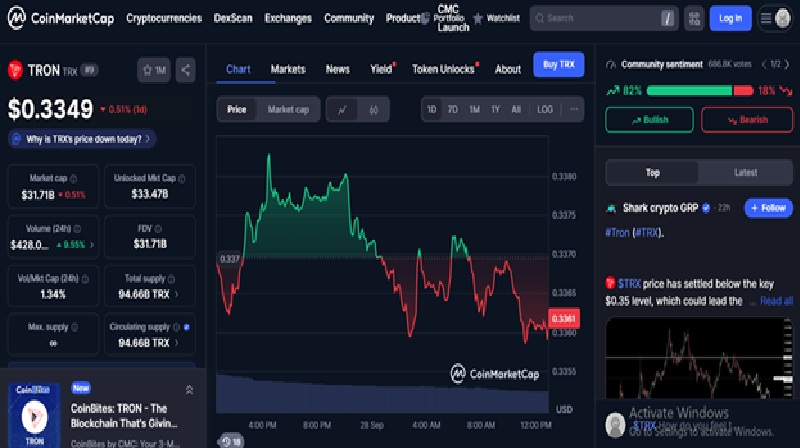The height and width of the screenshot is (448, 800).
Task: Add TRON to watchlist via star button
Action: coord(154,70)
